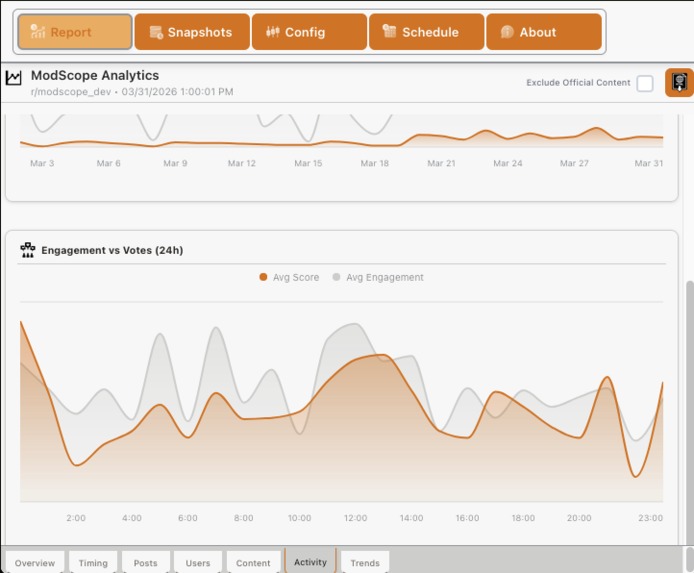The width and height of the screenshot is (694, 573).
Task: Click the Report bar-chart icon
Action: 38,31
